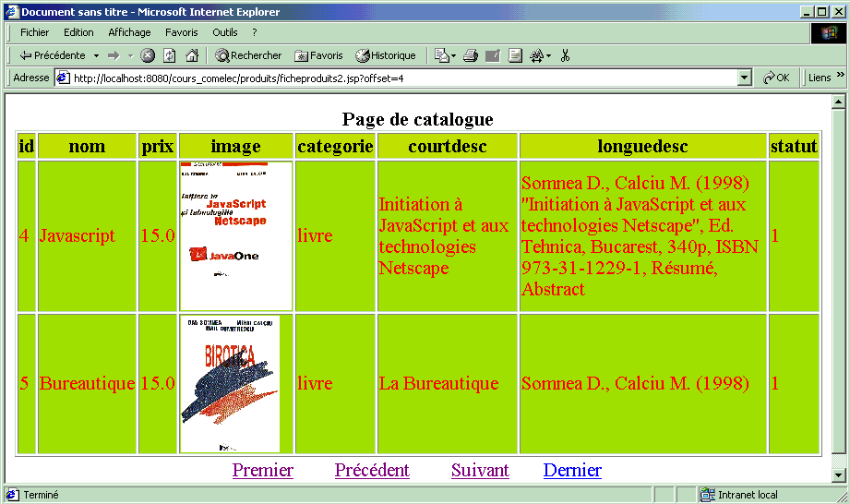Click the 'statut' column header

(794, 147)
